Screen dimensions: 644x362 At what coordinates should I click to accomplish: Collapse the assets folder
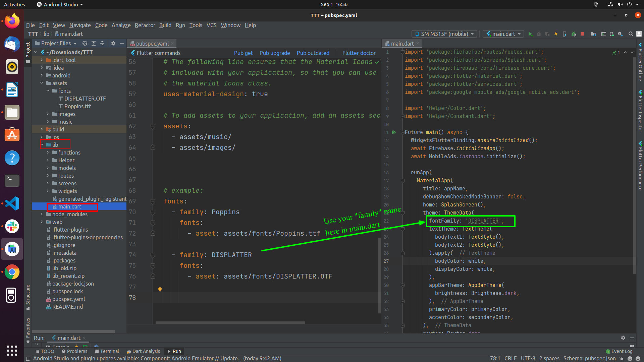tap(42, 83)
